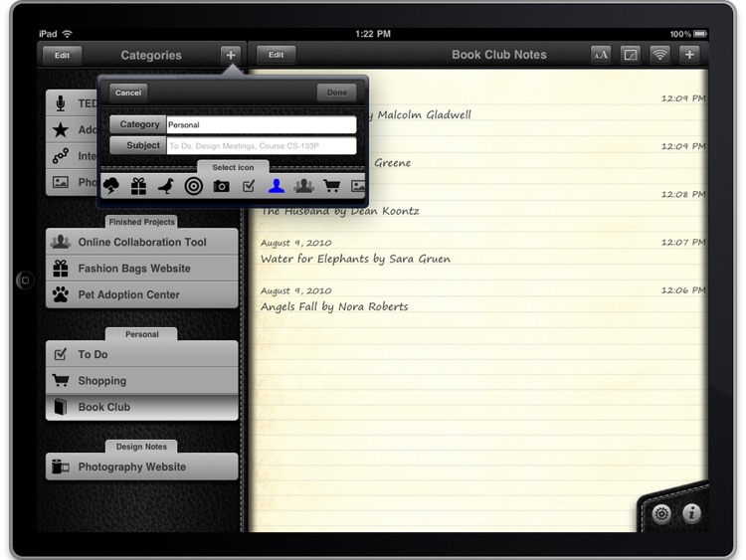Image resolution: width=746 pixels, height=560 pixels.
Task: Open settings gear in page corner
Action: (x=661, y=514)
